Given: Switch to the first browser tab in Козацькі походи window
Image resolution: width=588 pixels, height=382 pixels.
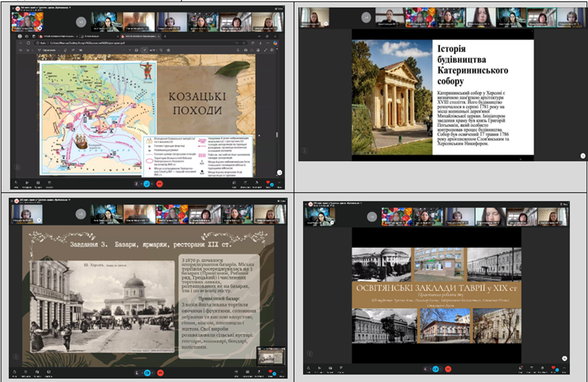Looking at the screenshot, I should pos(58,37).
